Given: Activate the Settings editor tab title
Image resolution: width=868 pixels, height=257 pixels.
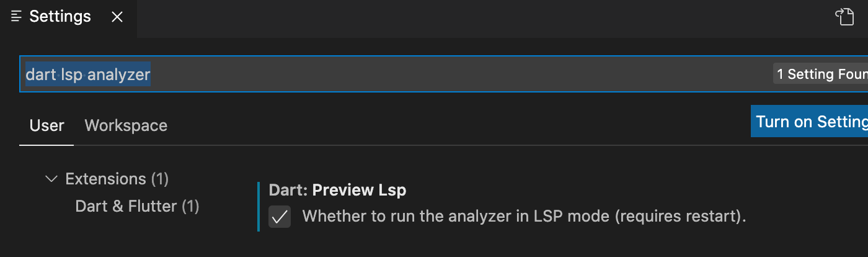Looking at the screenshot, I should coord(60,17).
